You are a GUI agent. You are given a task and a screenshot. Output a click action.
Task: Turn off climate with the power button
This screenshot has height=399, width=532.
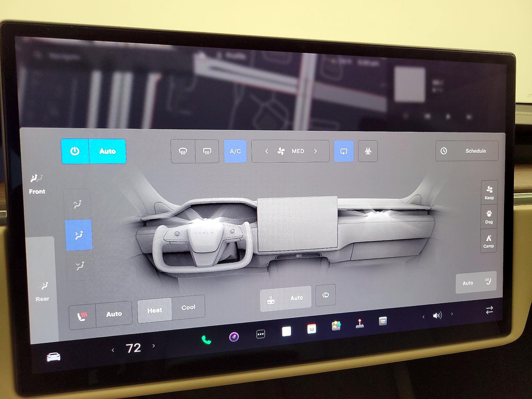point(75,151)
